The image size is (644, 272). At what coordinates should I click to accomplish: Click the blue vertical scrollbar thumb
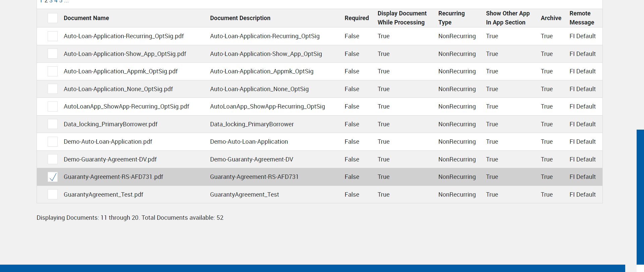(640, 197)
